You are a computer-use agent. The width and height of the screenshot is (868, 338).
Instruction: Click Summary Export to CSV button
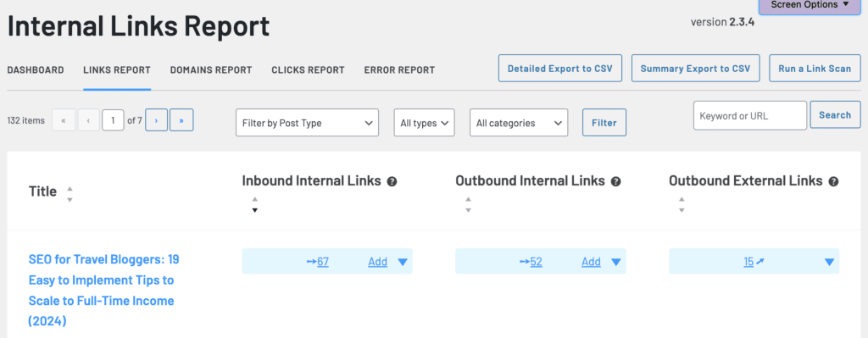point(695,69)
